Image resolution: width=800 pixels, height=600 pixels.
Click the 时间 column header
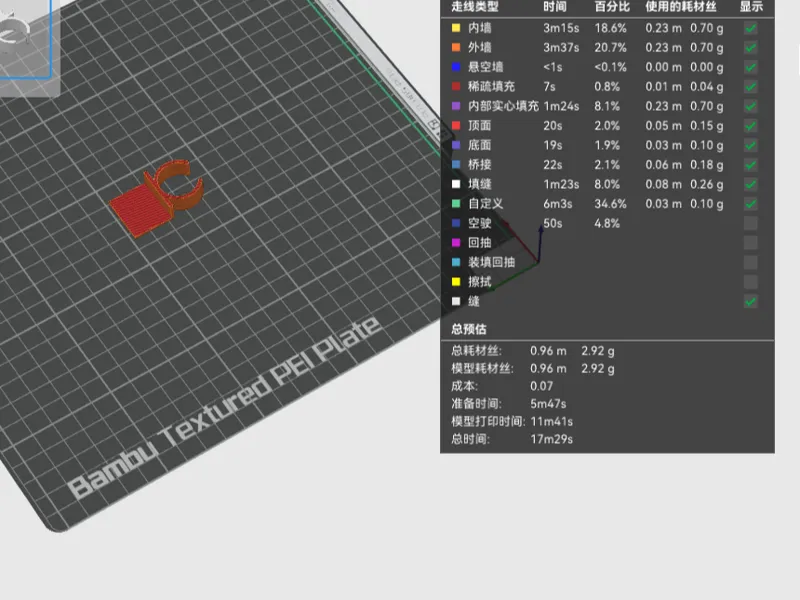pos(555,7)
